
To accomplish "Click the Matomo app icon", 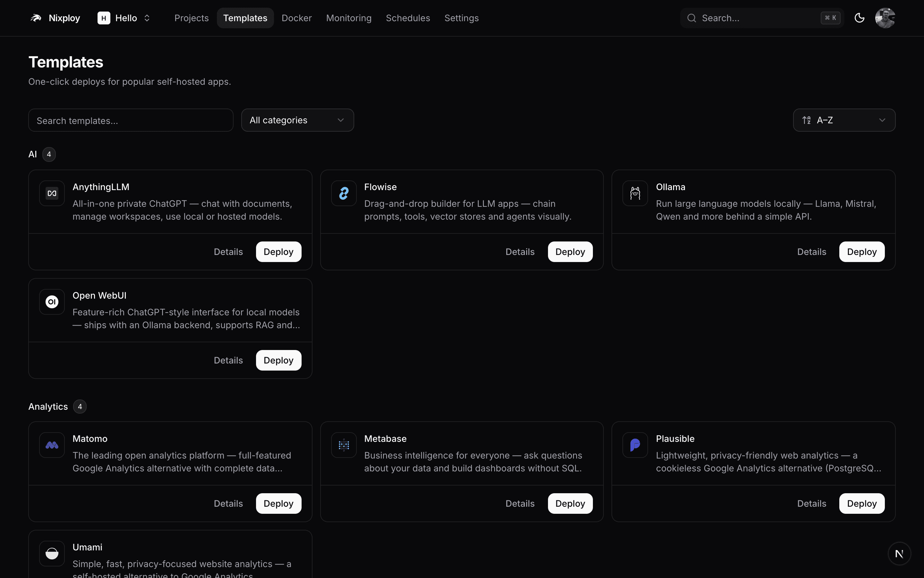I will [x=52, y=445].
